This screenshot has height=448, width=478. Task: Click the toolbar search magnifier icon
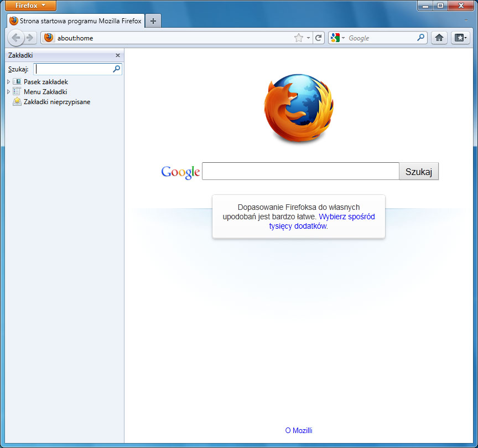click(420, 38)
